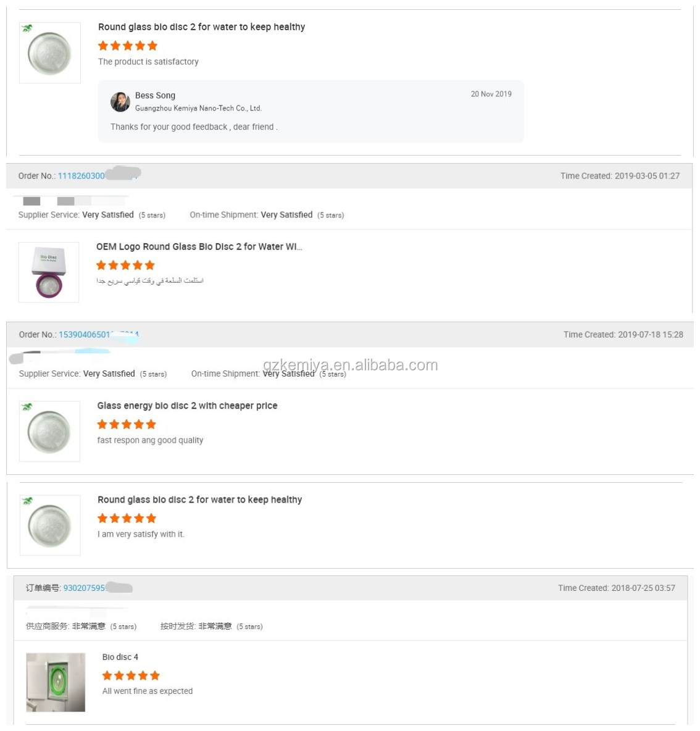700x731 pixels.
Task: Select the fifth star on the top review rating
Action: pos(152,45)
